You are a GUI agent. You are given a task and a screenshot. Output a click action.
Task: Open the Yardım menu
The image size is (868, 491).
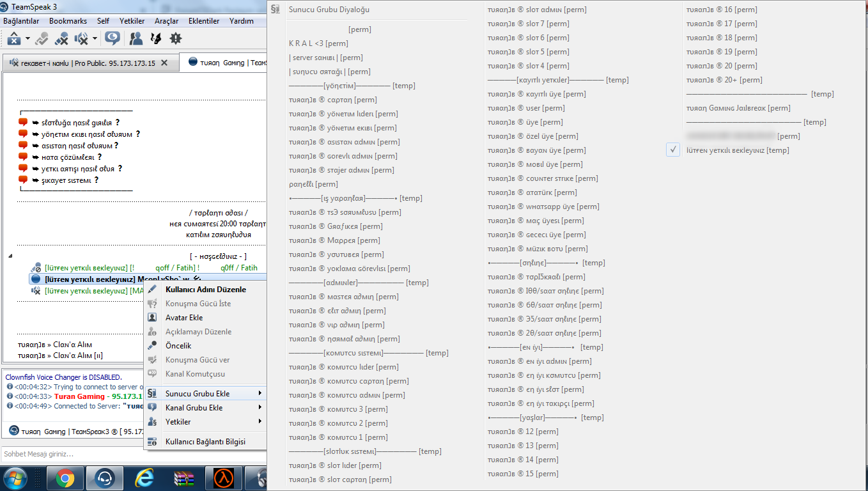pyautogui.click(x=242, y=21)
